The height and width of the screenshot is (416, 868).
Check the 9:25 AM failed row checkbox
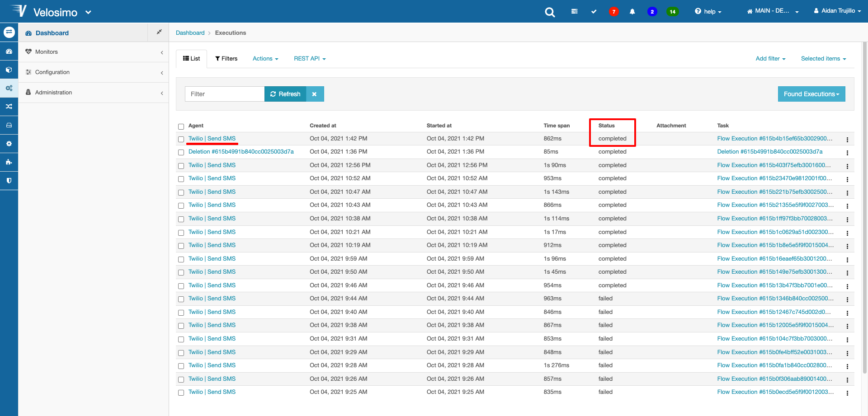point(181,393)
